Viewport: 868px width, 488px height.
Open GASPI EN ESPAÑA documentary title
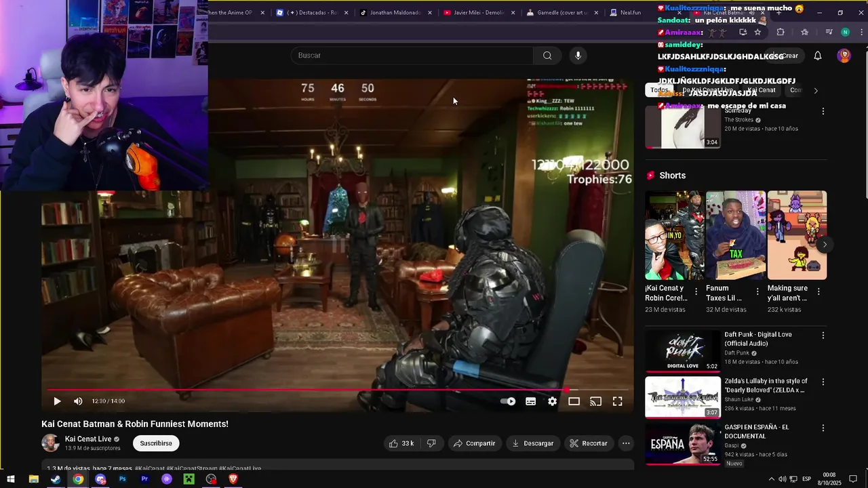click(x=757, y=432)
